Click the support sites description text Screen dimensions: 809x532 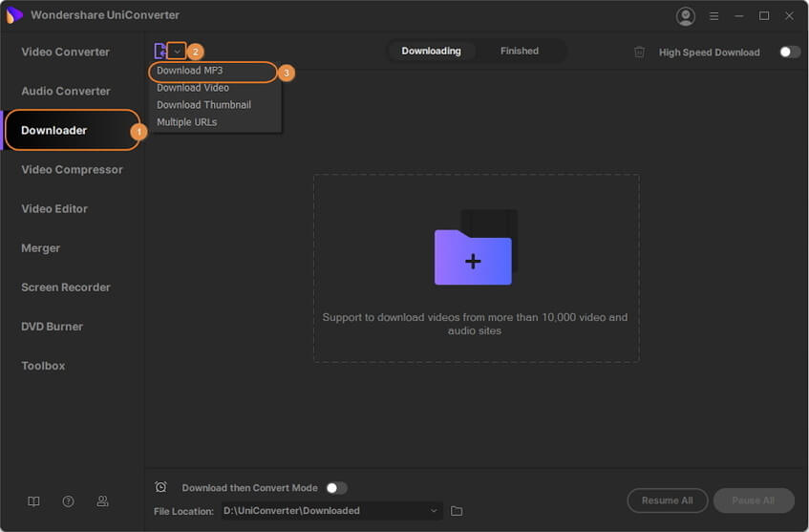pos(475,324)
